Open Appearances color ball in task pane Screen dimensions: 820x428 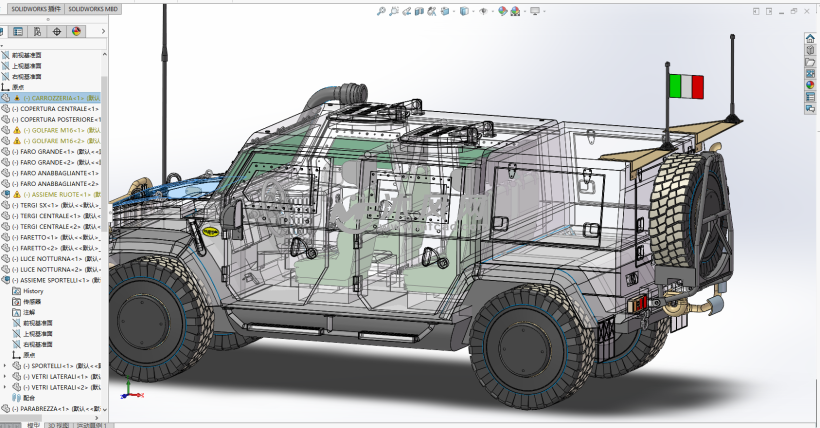[x=810, y=85]
